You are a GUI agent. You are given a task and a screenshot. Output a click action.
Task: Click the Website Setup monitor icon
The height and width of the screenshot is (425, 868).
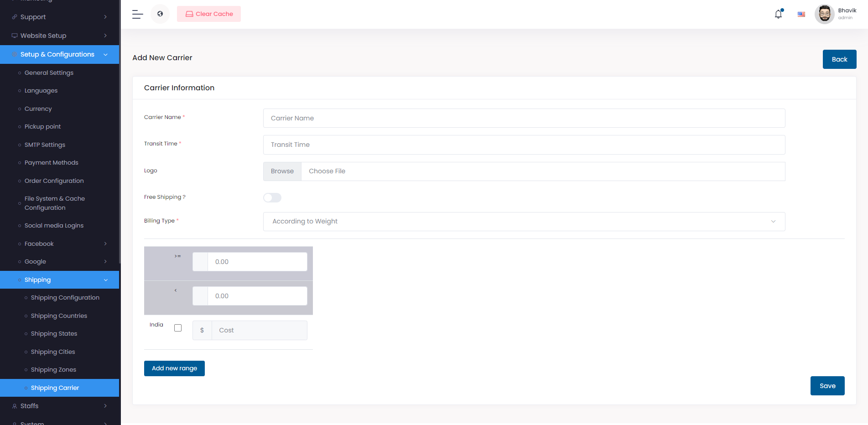tap(15, 36)
